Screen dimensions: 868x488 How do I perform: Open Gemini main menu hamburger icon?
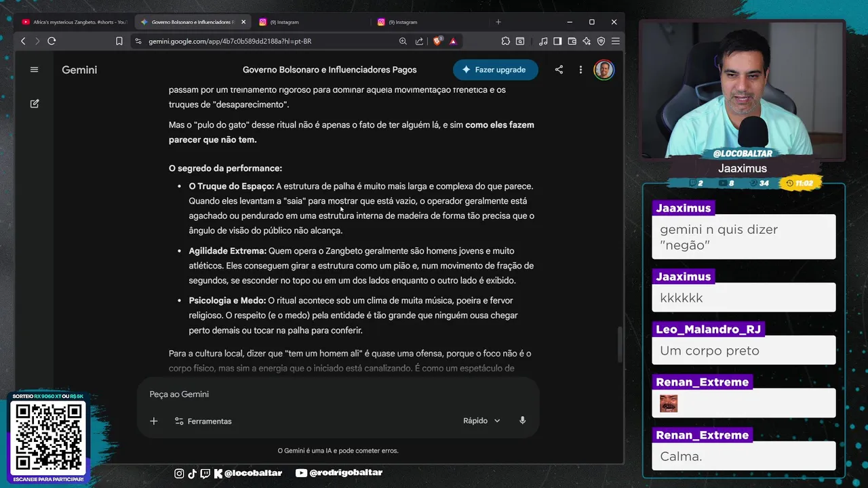click(35, 70)
